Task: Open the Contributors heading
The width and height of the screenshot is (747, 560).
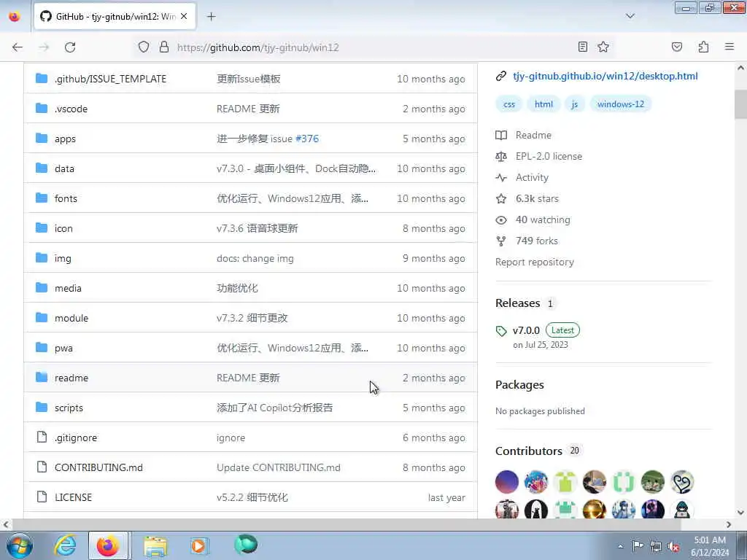Action: tap(529, 451)
